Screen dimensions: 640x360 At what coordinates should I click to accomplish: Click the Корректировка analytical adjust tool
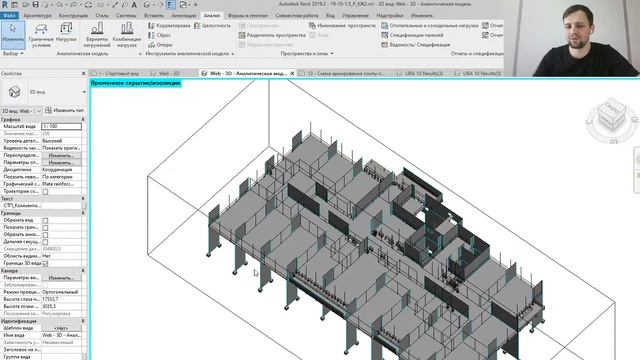pos(169,25)
